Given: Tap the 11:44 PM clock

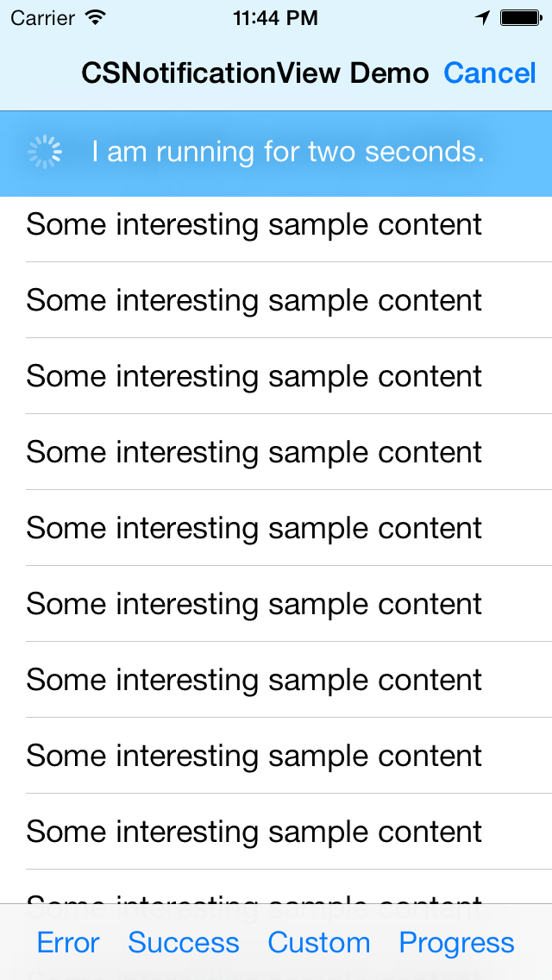Looking at the screenshot, I should point(275,17).
